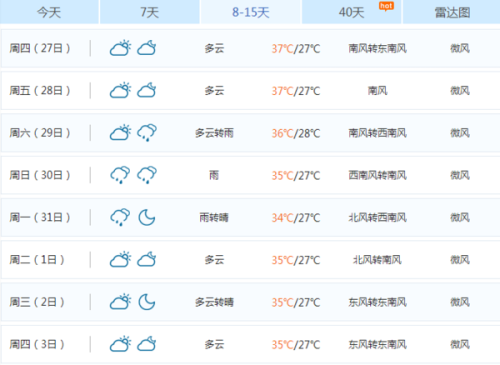
Task: Click 37℃/27℃ temperature for 周五 28日
Action: [x=296, y=91]
